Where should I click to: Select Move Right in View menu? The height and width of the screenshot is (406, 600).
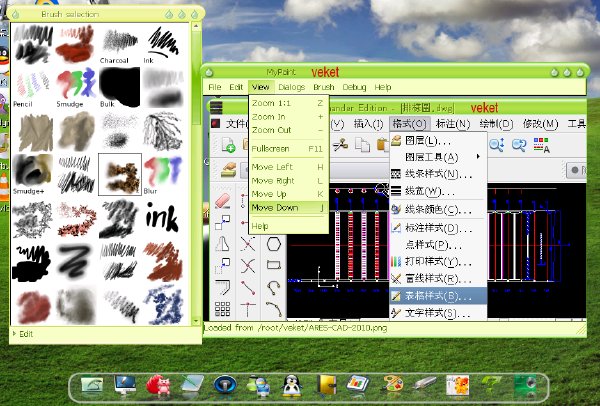coord(288,181)
